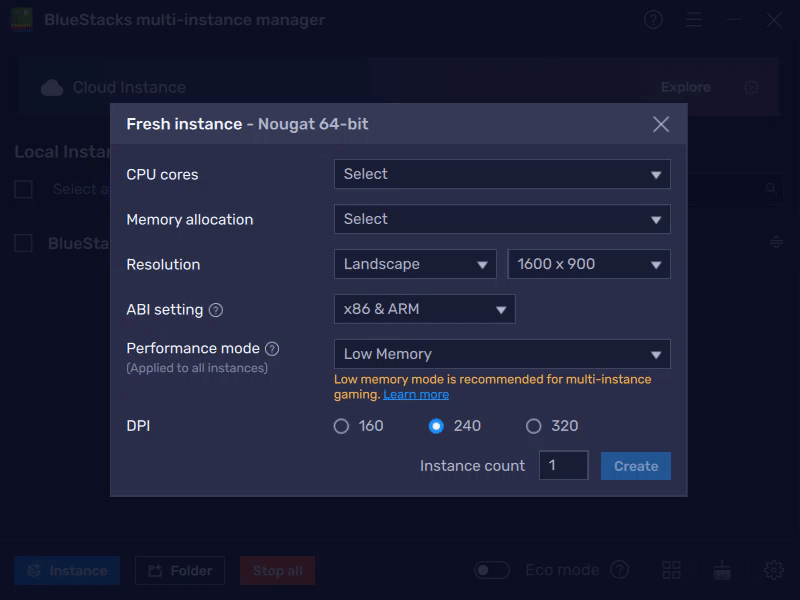
Task: Click the gear icon next to Explore
Action: [750, 88]
